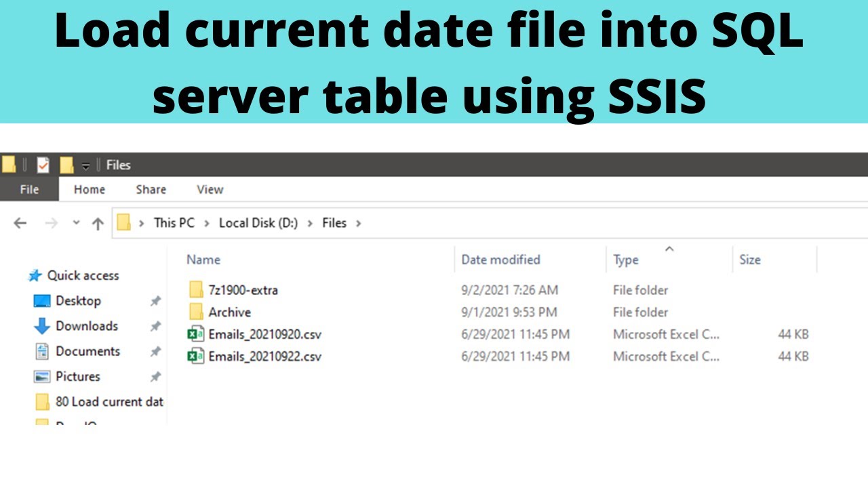Click the date modified of Emails_20210922.csv
Viewport: 868px width, 488px height.
515,356
